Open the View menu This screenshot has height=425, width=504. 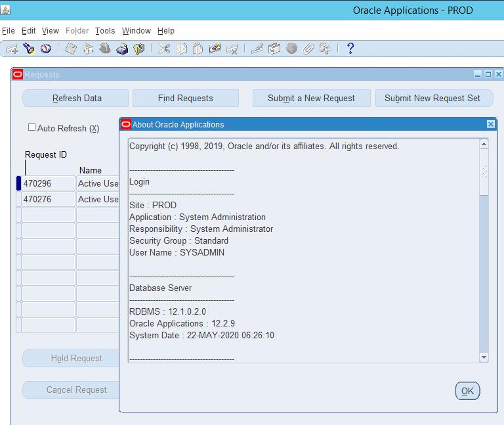click(51, 31)
